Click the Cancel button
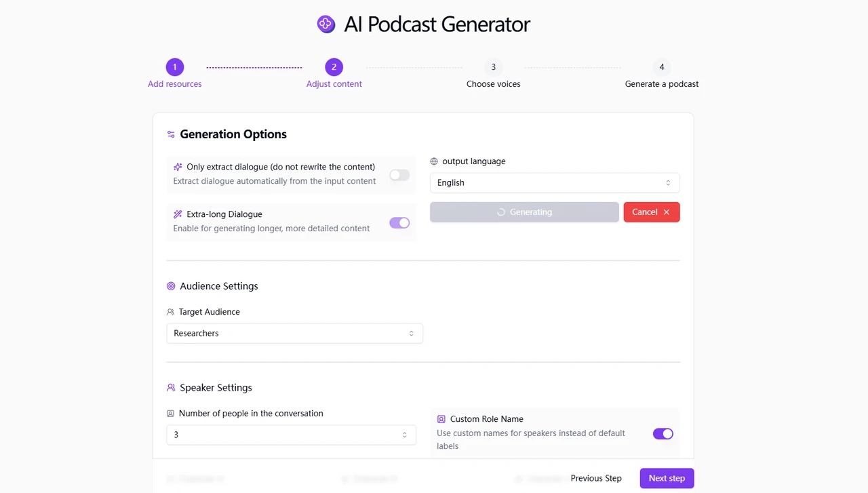Screen dimensions: 868x493 [x=652, y=212]
